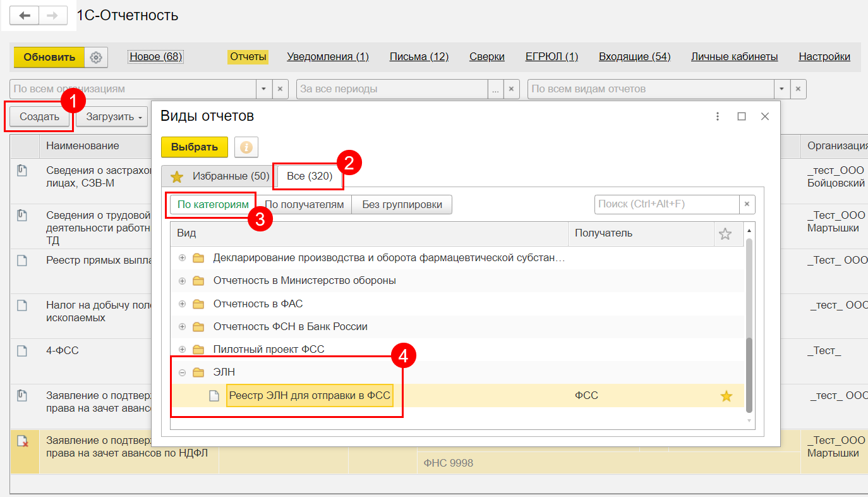Clear the organization filter
The image size is (868, 497).
click(x=280, y=89)
